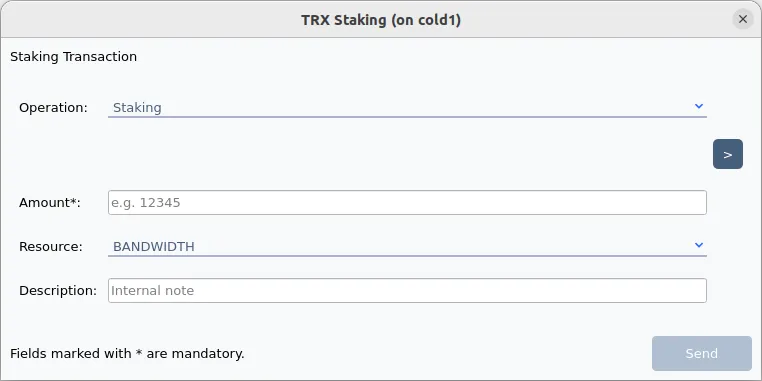Viewport: 762px width, 381px height.
Task: Click the 'Description:' label
Action: (58, 291)
